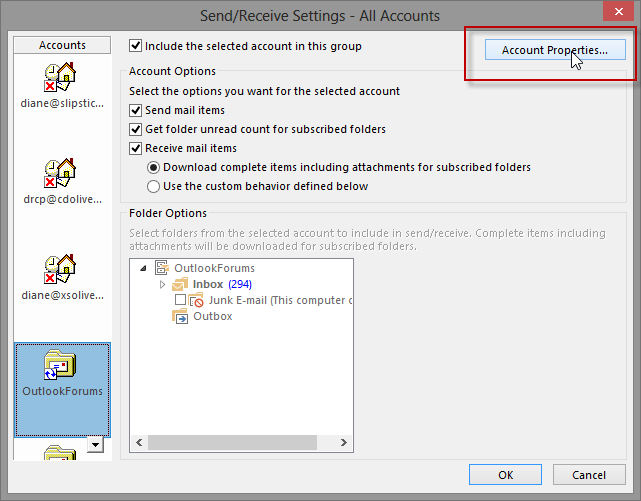The image size is (641, 501).
Task: Select Download complete items including attachments option
Action: pos(153,167)
